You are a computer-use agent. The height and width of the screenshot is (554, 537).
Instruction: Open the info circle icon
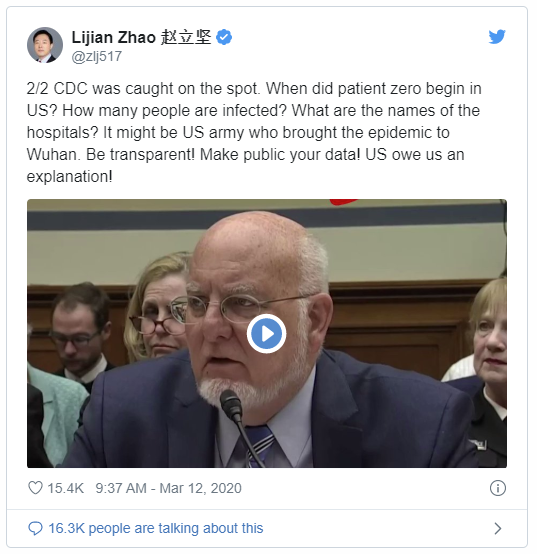point(497,488)
